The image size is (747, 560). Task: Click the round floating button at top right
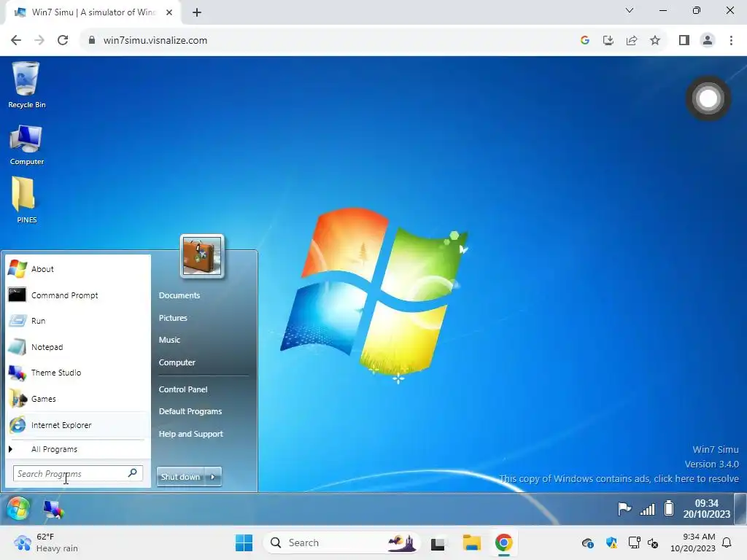pyautogui.click(x=708, y=98)
